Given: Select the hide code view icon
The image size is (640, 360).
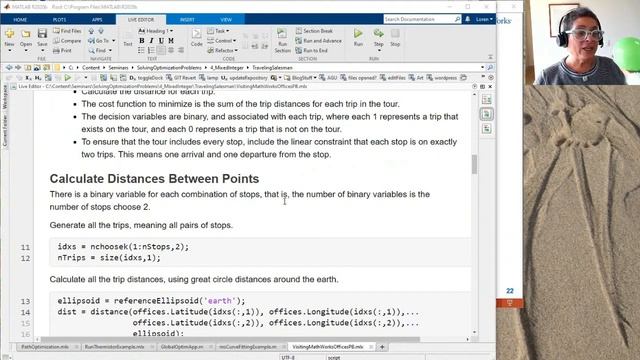Looking at the screenshot, I should point(487,129).
